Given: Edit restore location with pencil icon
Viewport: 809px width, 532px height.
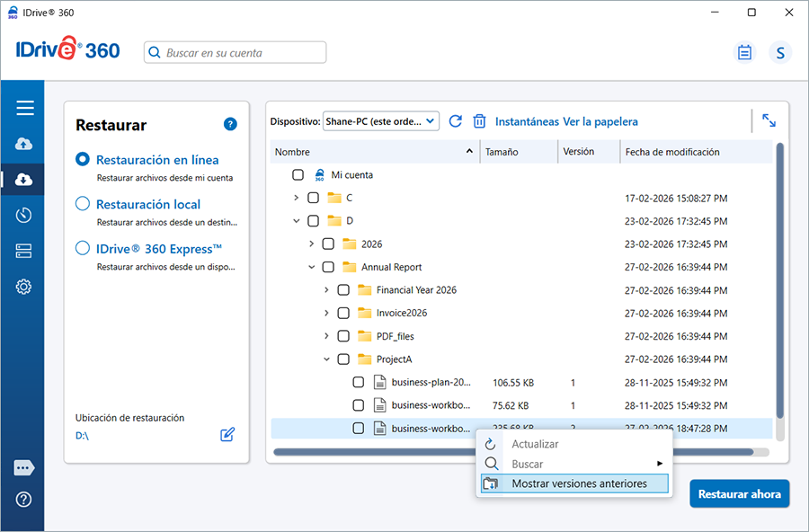Looking at the screenshot, I should point(227,435).
